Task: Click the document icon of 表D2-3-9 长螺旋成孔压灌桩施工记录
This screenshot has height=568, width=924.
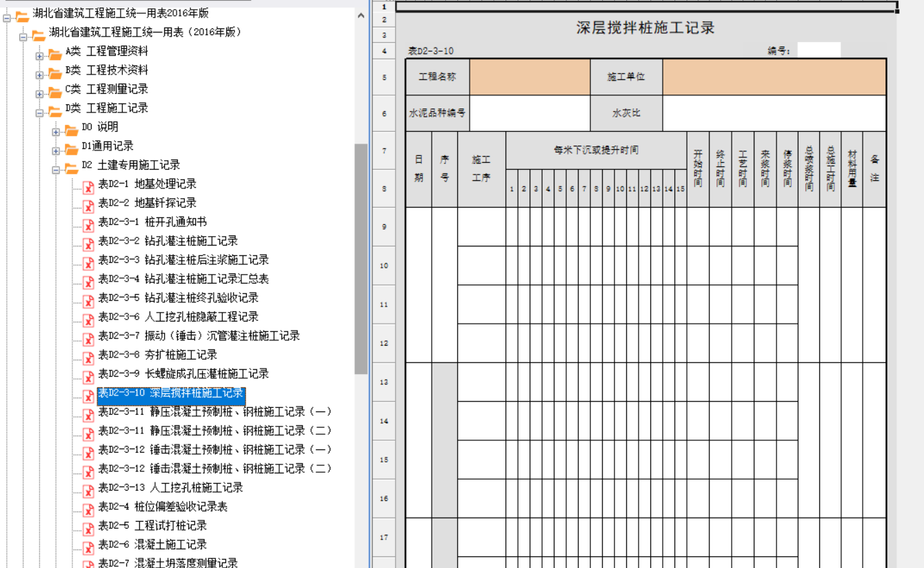Action: [88, 377]
